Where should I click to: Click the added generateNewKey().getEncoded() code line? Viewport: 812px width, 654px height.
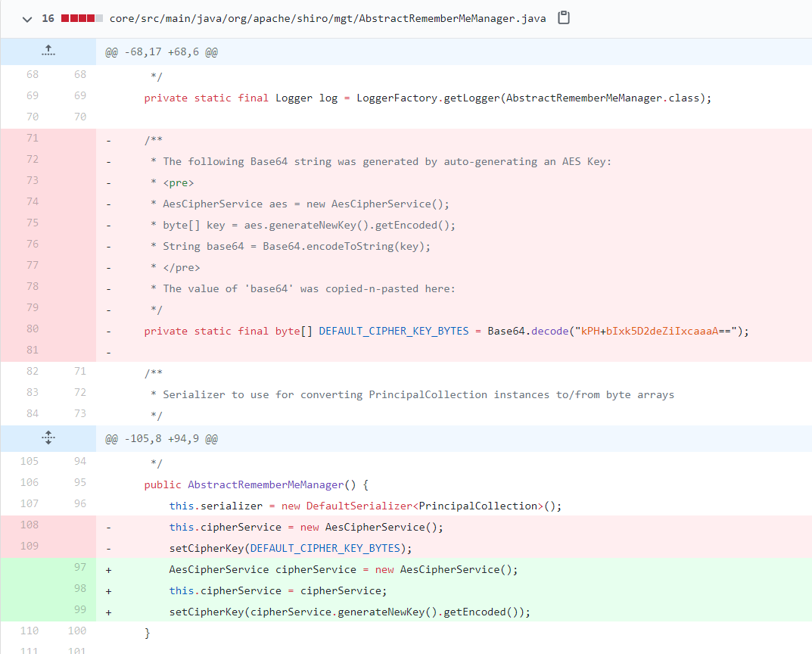[350, 612]
